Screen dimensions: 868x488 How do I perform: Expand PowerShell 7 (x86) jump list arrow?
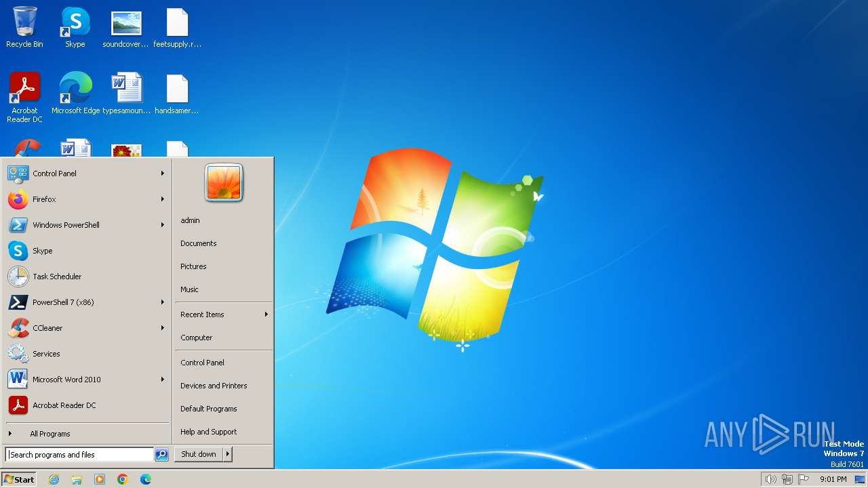tap(163, 302)
